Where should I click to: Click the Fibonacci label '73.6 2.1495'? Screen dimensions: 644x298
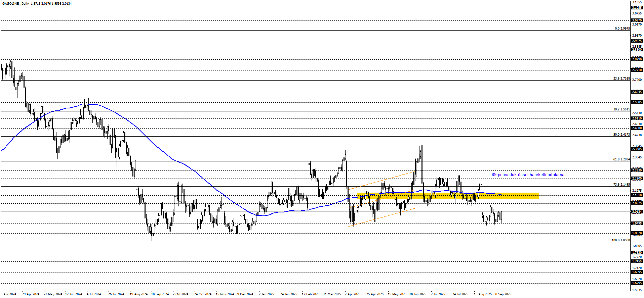pyautogui.click(x=621, y=185)
